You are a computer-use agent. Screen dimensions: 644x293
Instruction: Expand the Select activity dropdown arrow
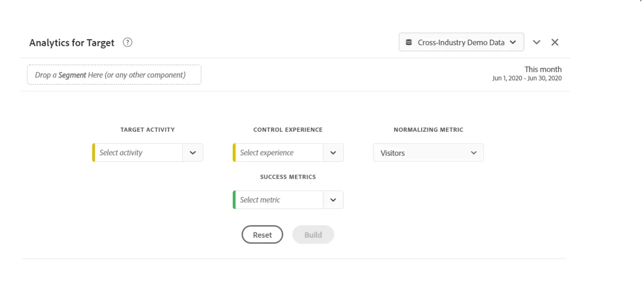pyautogui.click(x=193, y=153)
